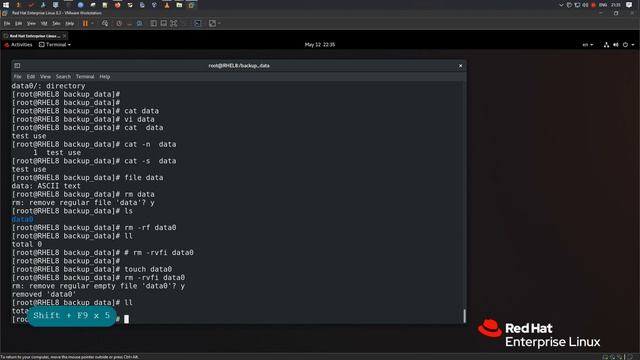Click the blue round browser icon in taskbar

click(x=80, y=5)
